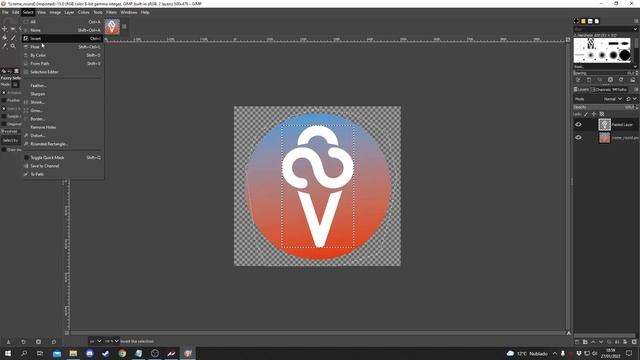
Task: Open Chrome from Windows taskbar
Action: [x=122, y=353]
